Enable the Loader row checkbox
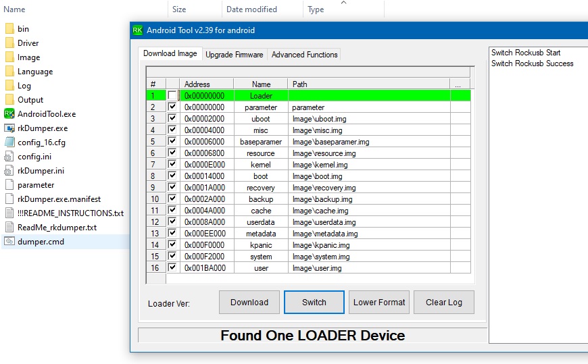Viewport: 588px width, 364px height. [x=172, y=96]
